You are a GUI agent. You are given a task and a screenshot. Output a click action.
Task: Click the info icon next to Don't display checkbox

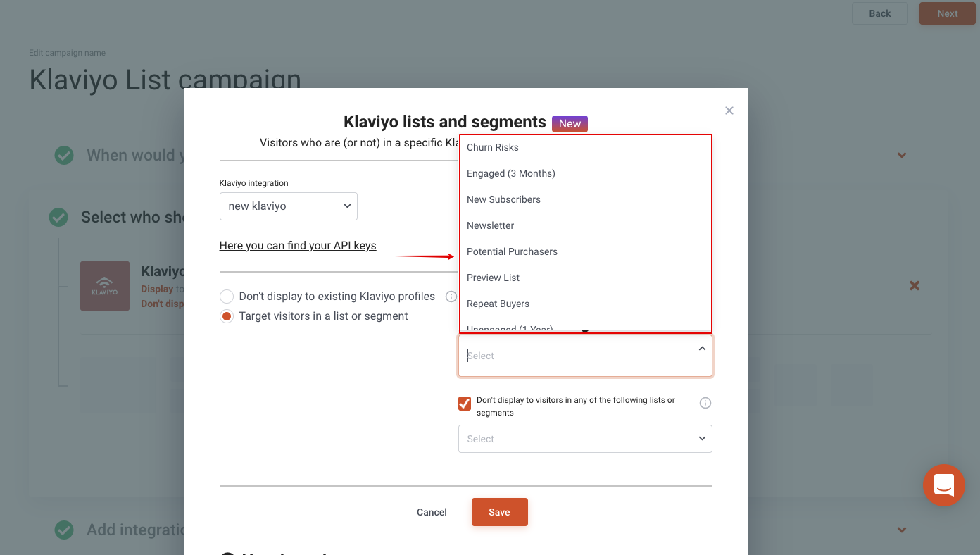(x=705, y=403)
